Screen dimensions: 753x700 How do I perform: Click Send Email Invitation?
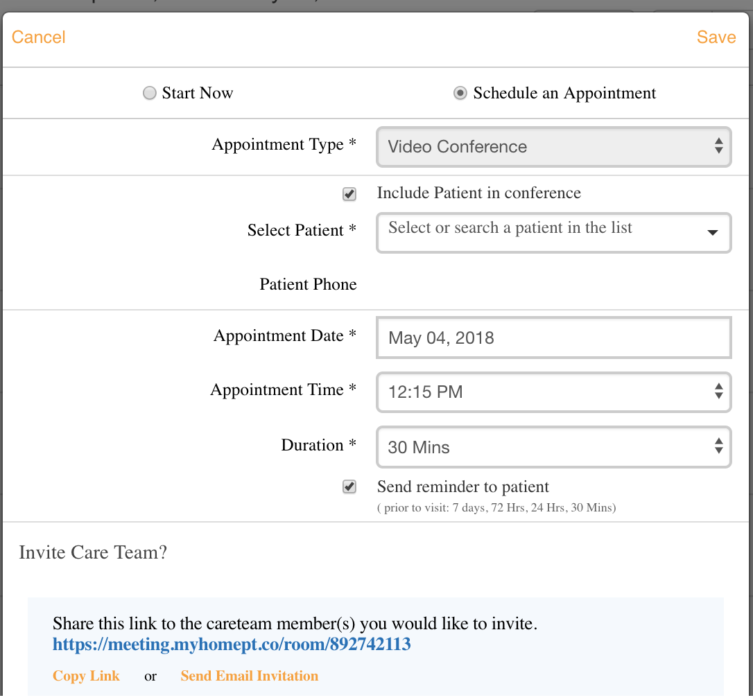[x=249, y=676]
